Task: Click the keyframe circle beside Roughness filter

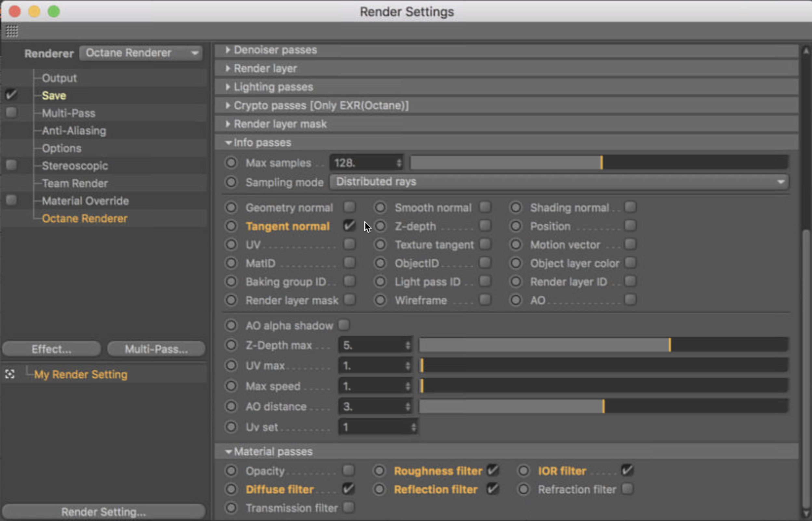Action: (x=379, y=471)
